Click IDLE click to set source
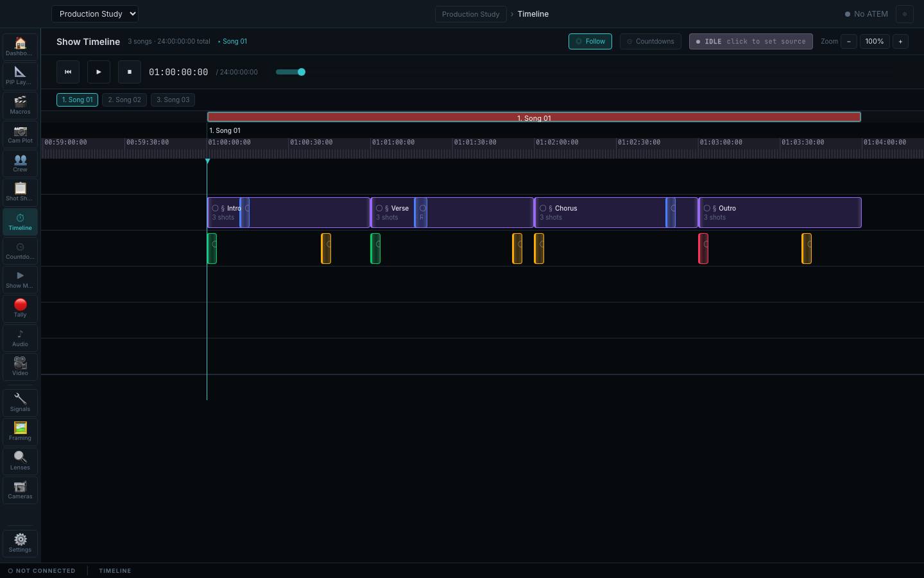The width and height of the screenshot is (924, 578). coord(751,41)
